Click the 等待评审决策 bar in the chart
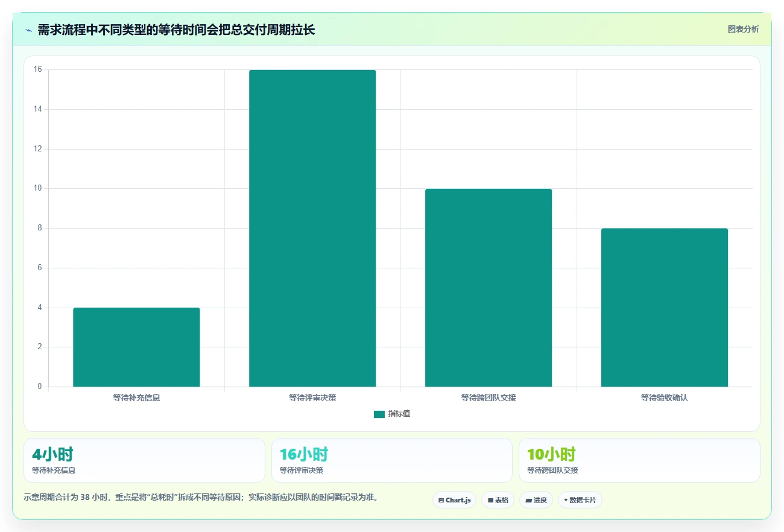Screen dimensions: 784x532 [x=312, y=228]
